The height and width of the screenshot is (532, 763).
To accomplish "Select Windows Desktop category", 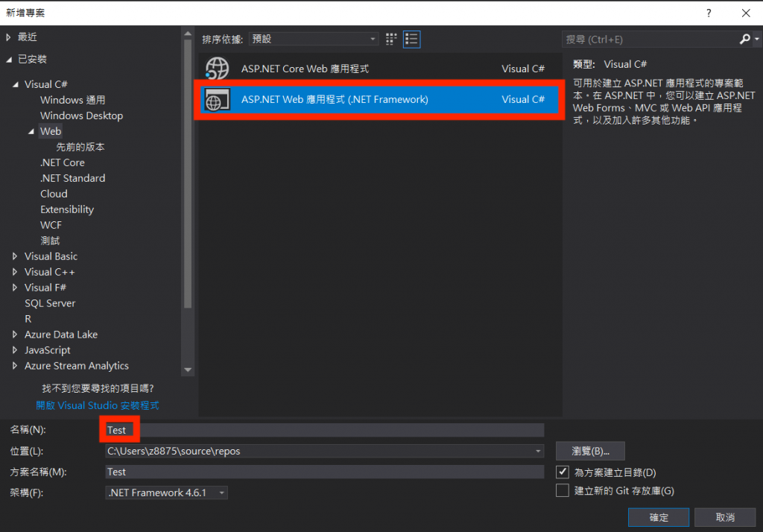I will (x=81, y=115).
